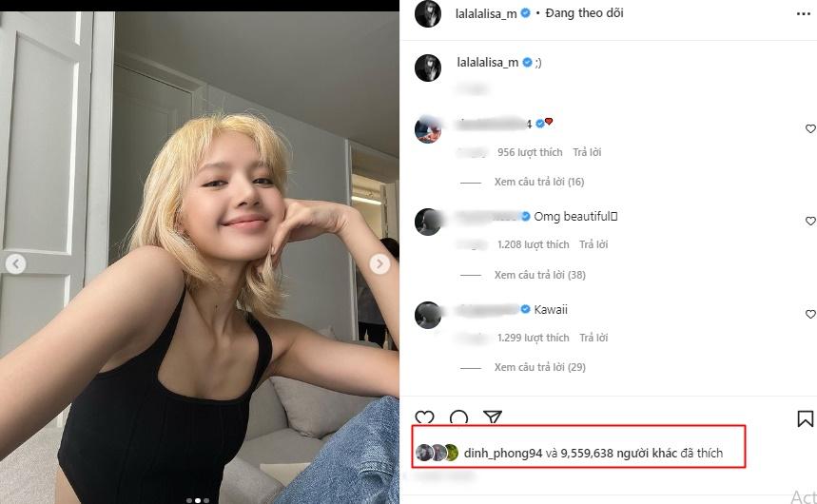
Task: Save the post with the bookmark icon
Action: pos(805,418)
